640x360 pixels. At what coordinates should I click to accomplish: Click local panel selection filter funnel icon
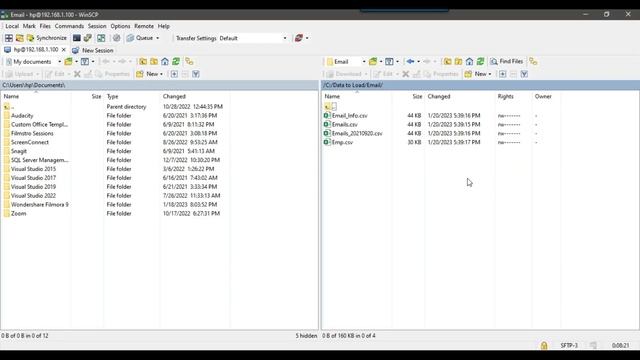(196, 74)
